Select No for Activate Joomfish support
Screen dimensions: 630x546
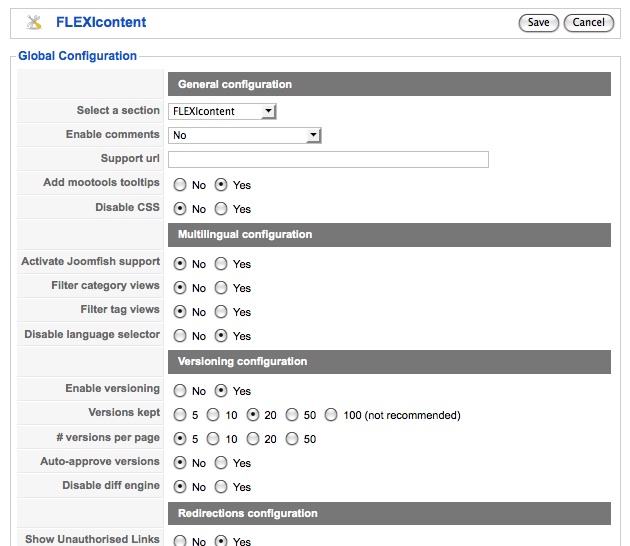(x=180, y=264)
